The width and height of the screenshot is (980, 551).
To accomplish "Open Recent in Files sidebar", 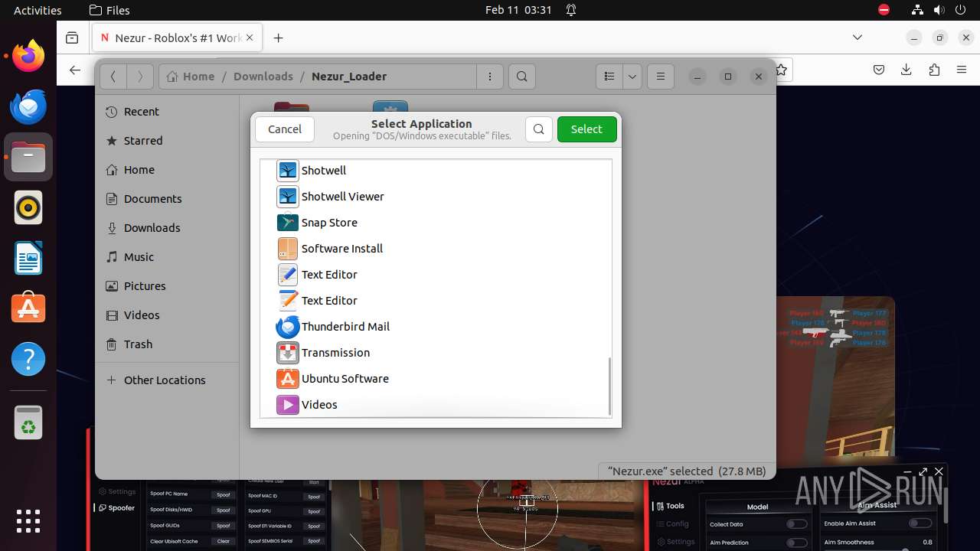I will tap(167, 112).
